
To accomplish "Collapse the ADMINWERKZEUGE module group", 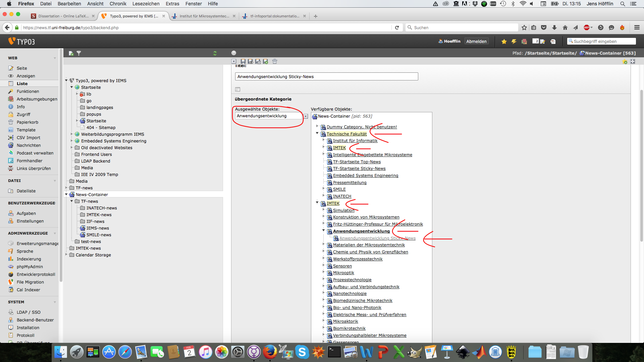I will [x=55, y=234].
